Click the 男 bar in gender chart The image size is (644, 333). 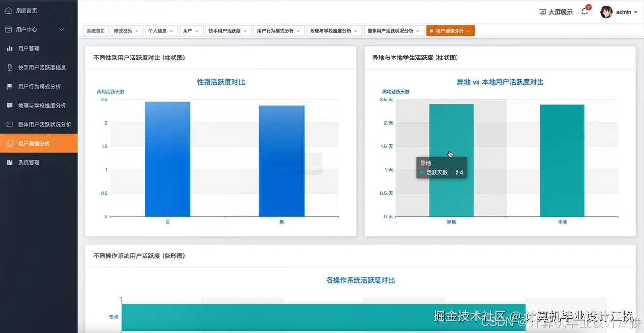click(282, 161)
